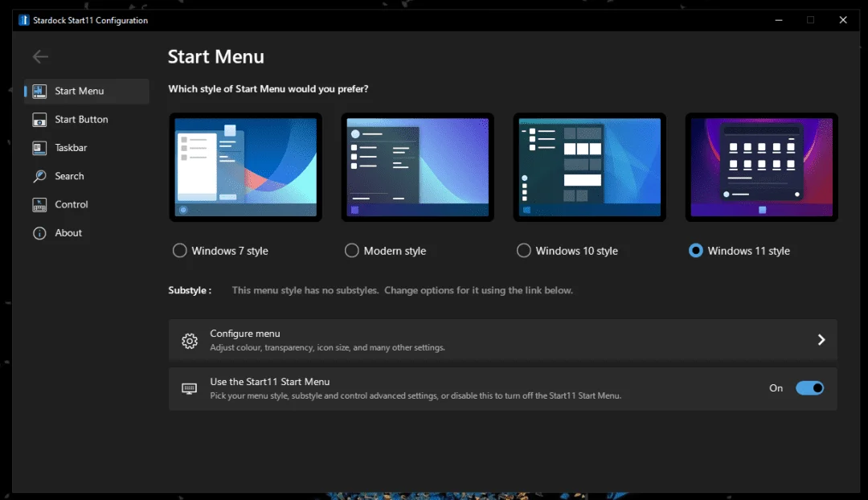Click the 'Which style of Start Menu' question text
This screenshot has height=500, width=868.
[268, 88]
